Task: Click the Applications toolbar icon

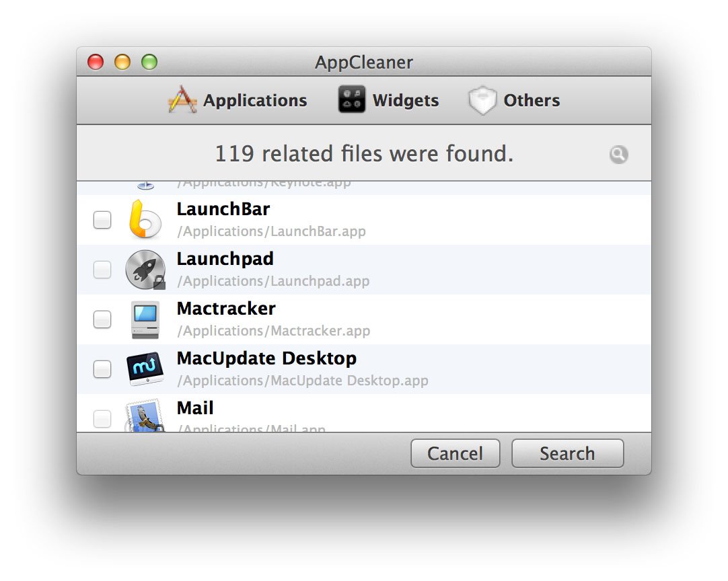Action: click(x=182, y=100)
